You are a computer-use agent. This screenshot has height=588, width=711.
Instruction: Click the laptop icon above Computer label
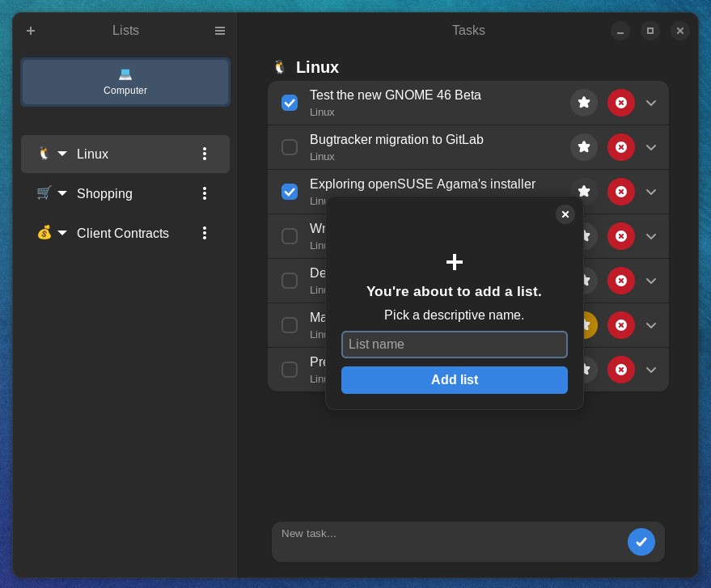pyautogui.click(x=125, y=74)
